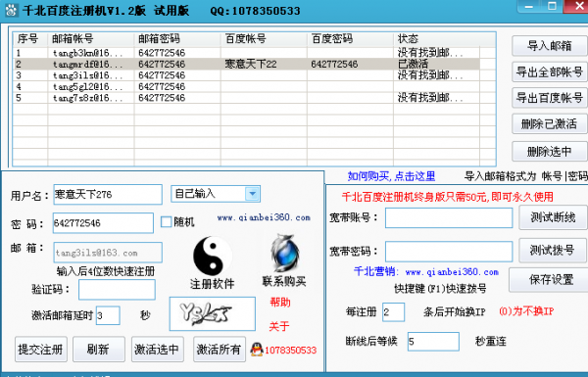Select row with email tang5gl2@16...
This screenshot has width=588, height=377.
pos(246,86)
